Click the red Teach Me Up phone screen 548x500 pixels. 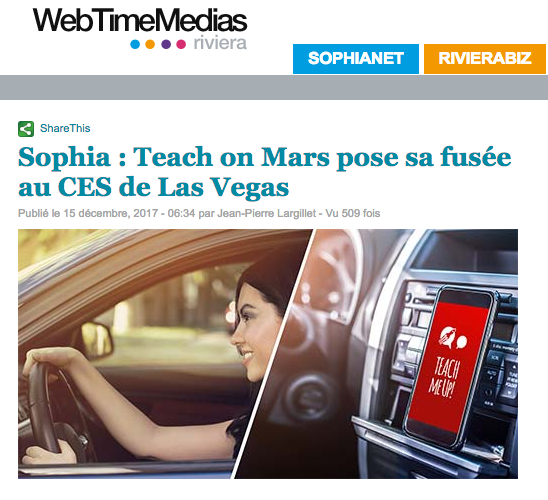(449, 368)
